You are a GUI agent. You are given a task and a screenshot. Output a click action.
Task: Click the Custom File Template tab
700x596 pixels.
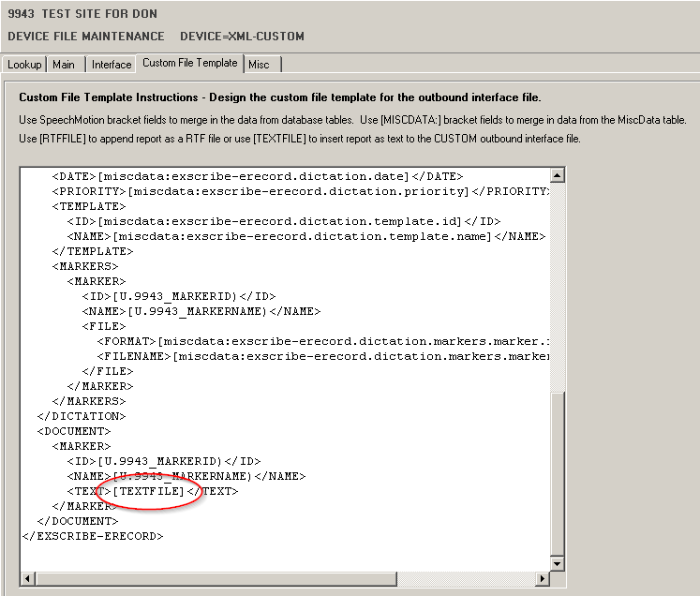(x=189, y=63)
